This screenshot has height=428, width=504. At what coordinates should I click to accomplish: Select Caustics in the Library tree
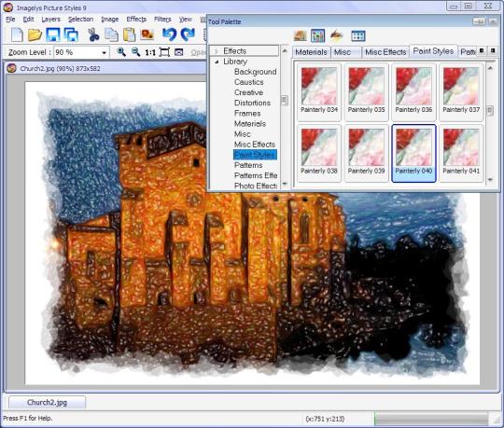pyautogui.click(x=249, y=82)
